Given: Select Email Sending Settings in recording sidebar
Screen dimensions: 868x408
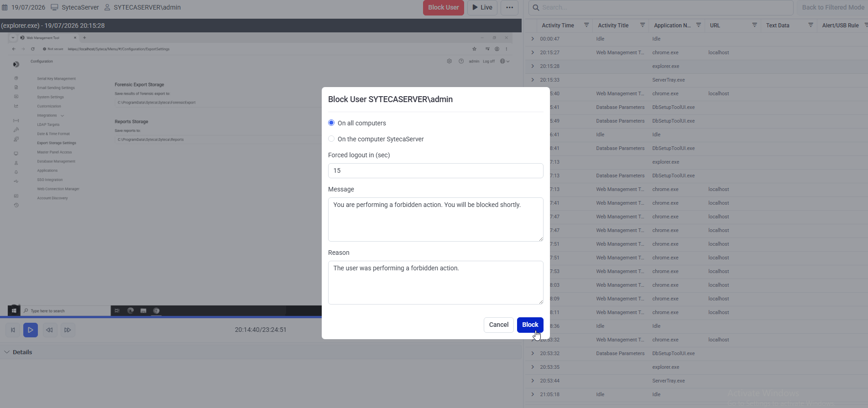Looking at the screenshot, I should tap(56, 88).
